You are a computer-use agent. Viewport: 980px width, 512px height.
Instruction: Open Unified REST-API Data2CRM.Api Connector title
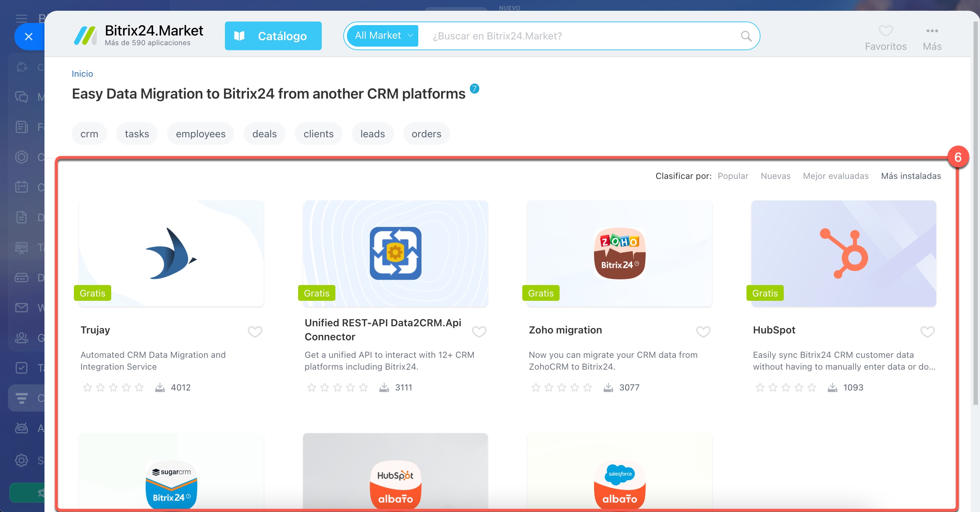pos(383,330)
